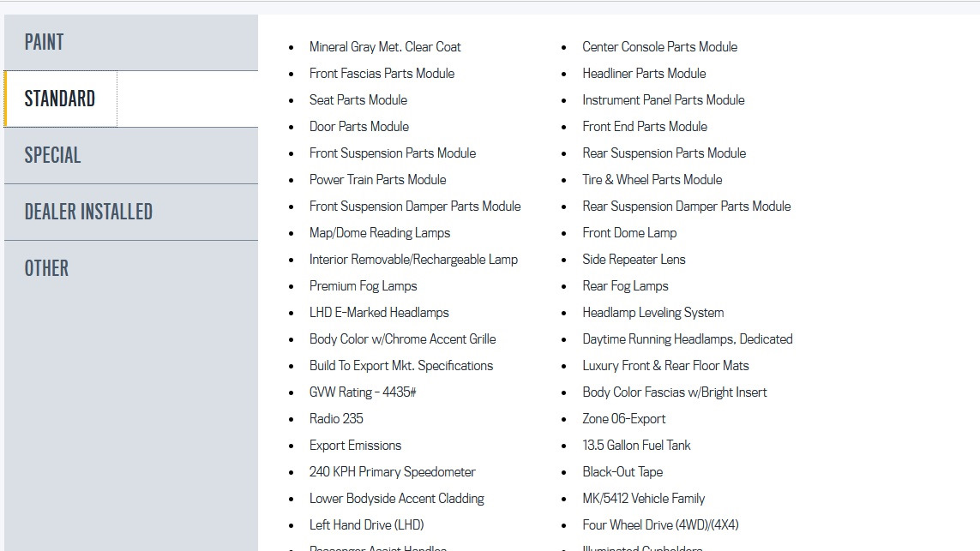Click 'Front Fascias Parts Module' text
Screen dimensions: 980x551
[x=382, y=74]
